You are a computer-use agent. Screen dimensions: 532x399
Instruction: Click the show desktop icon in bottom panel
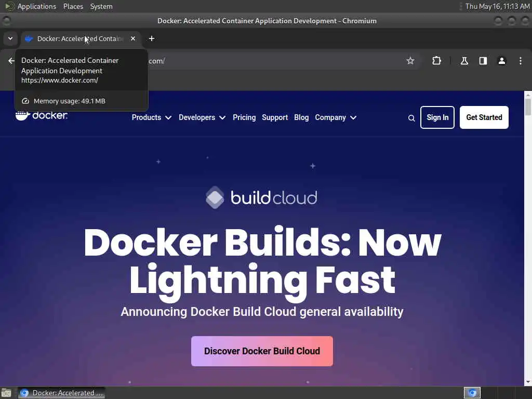tap(6, 393)
